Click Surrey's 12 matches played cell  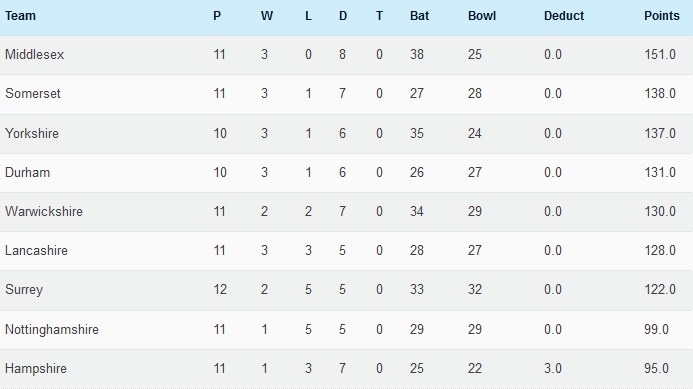(220, 290)
